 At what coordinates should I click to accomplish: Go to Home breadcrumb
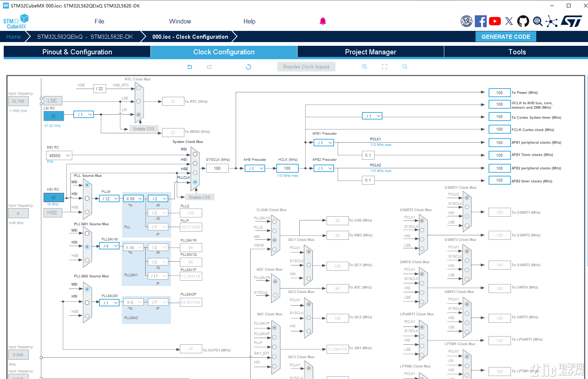tap(13, 37)
